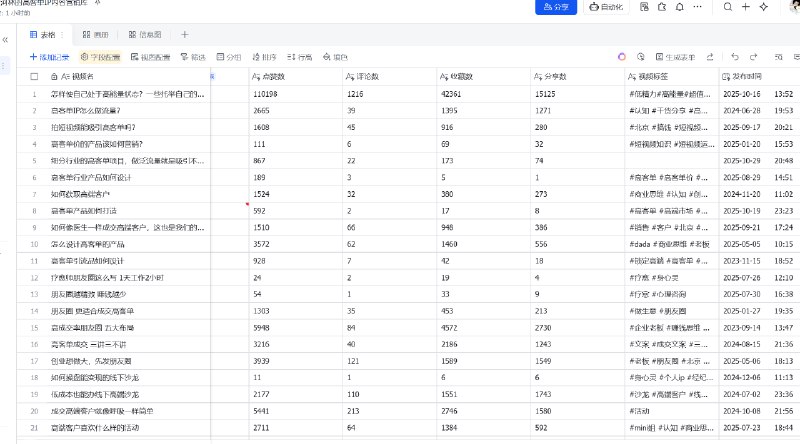Viewport: 800px width, 444px height.
Task: Click the undo arrow icon
Action: (736, 57)
